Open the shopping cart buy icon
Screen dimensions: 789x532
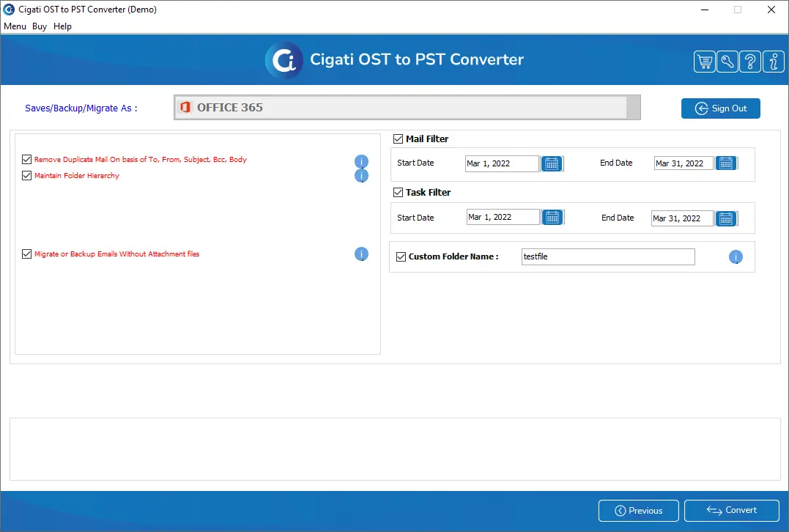tap(705, 62)
